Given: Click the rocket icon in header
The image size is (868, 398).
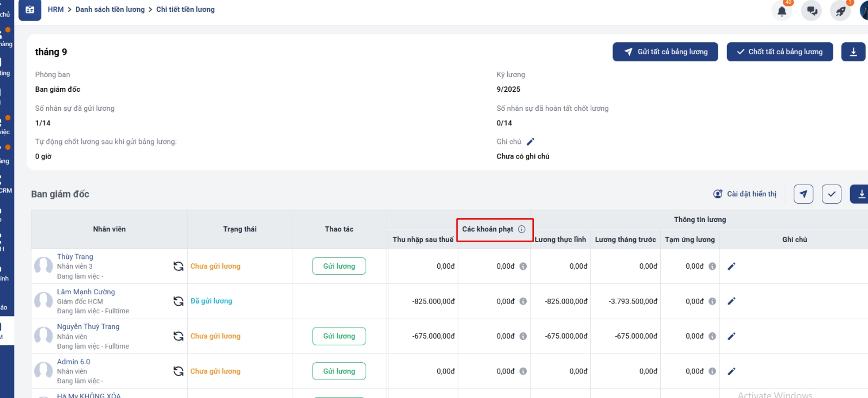Looking at the screenshot, I should tap(840, 11).
